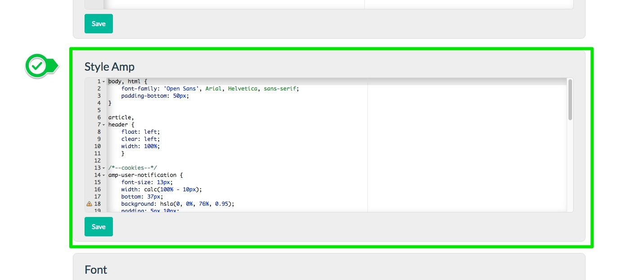This screenshot has width=644, height=280.
Task: Click the warning icon on line 18
Action: pos(89,204)
